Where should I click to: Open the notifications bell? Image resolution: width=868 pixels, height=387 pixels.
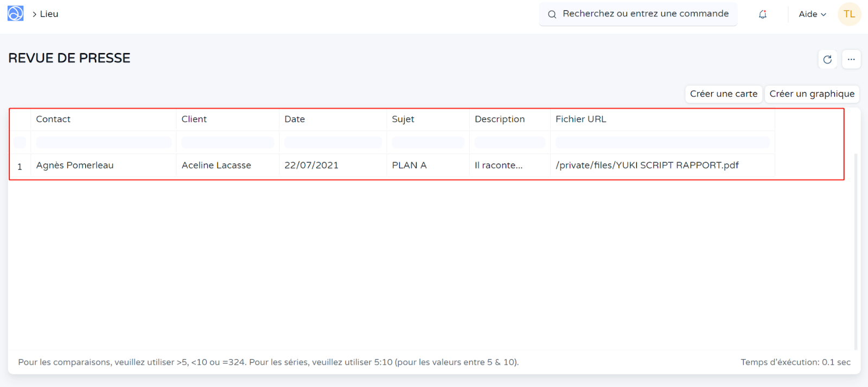[762, 14]
